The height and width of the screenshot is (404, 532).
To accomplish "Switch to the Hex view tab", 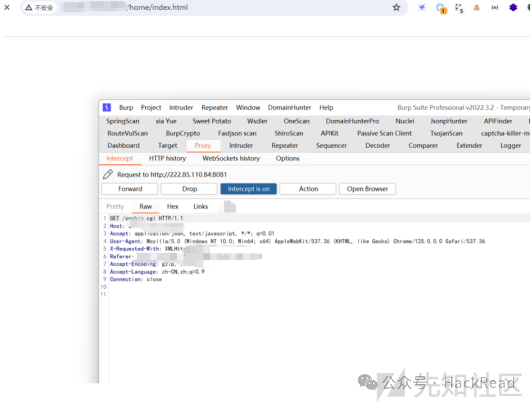I will pyautogui.click(x=172, y=207).
